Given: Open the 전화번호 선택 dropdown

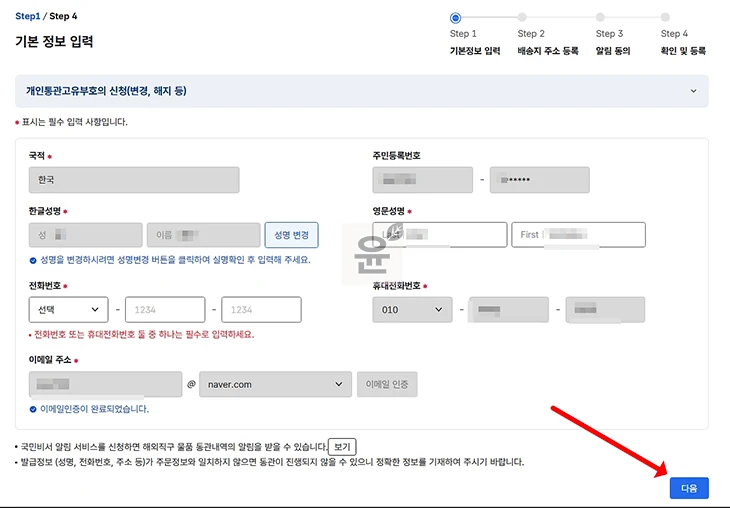Looking at the screenshot, I should pos(68,310).
